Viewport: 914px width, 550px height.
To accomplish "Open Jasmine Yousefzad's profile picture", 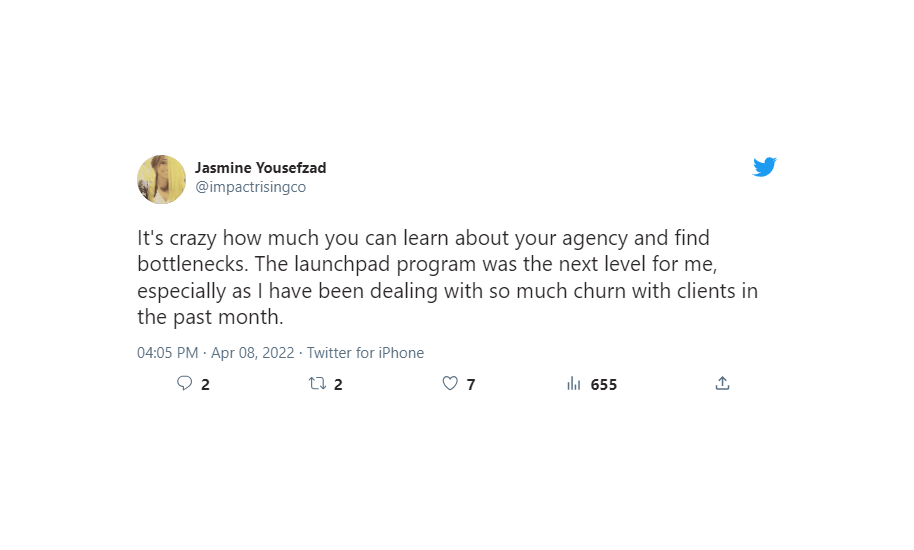I will point(161,179).
